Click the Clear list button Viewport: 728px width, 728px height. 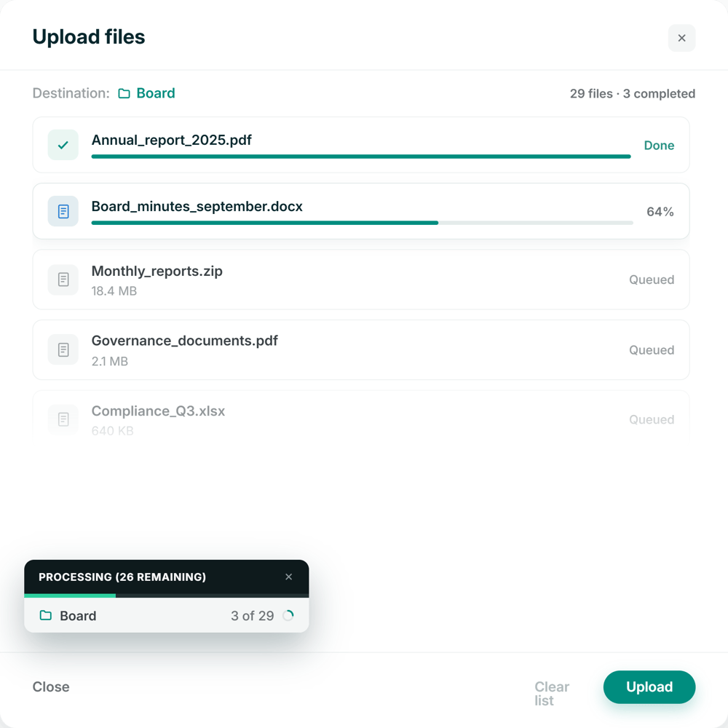coord(552,694)
